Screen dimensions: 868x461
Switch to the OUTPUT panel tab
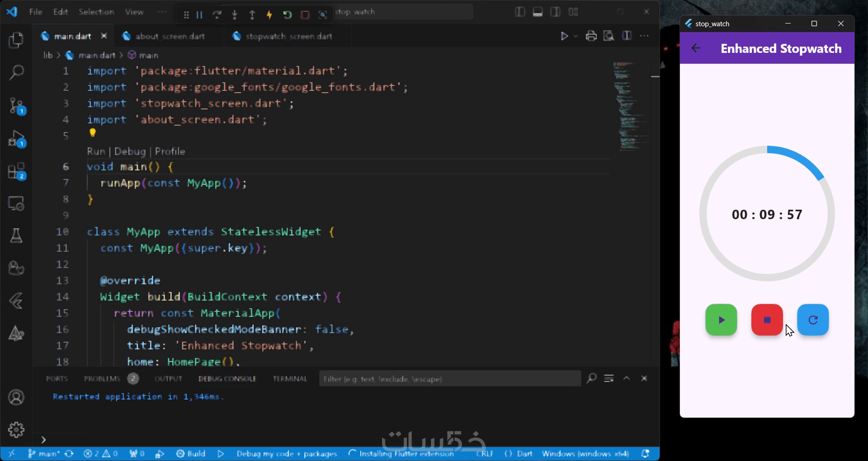click(168, 379)
